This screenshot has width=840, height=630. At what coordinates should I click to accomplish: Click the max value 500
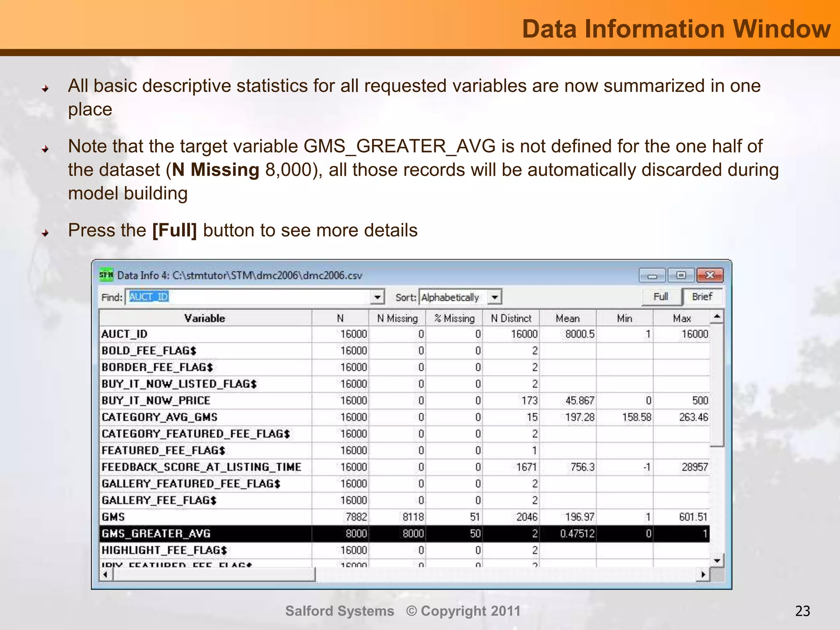(700, 401)
